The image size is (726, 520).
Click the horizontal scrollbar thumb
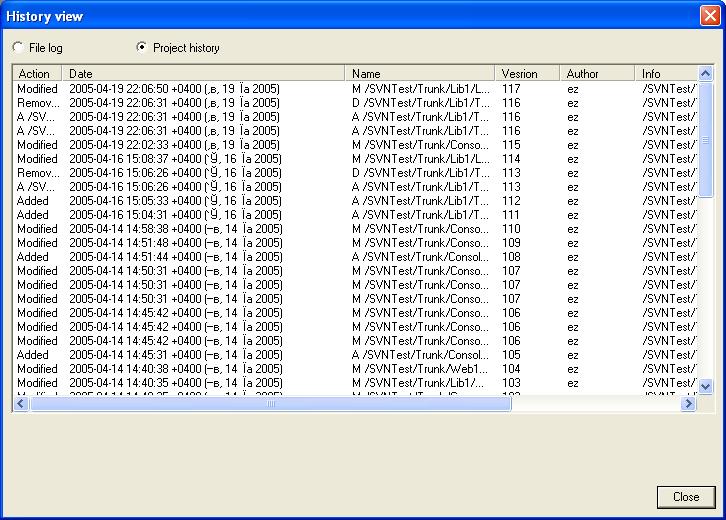270,404
